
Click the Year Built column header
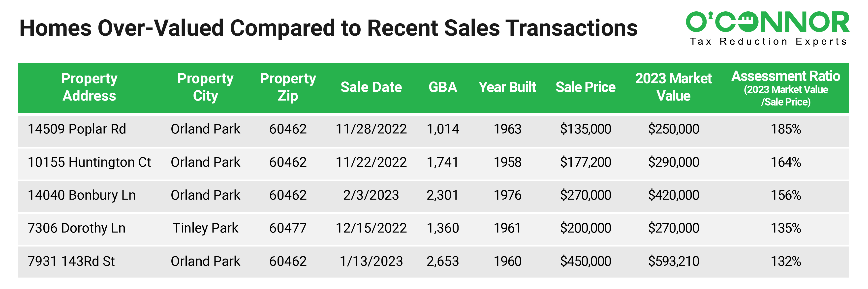[x=507, y=87]
